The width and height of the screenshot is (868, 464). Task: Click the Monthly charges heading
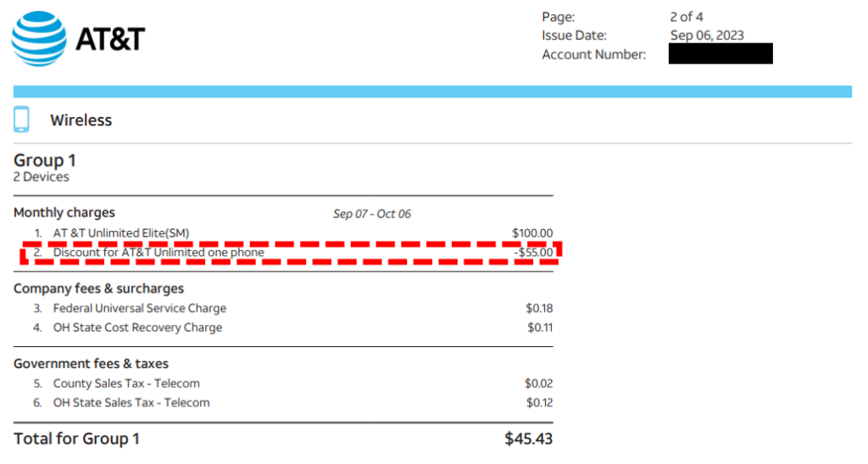[64, 213]
